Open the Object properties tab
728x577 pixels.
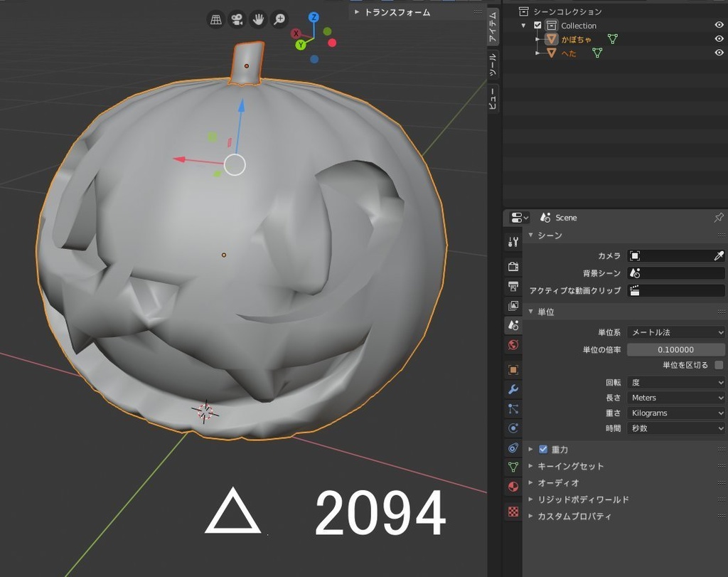click(513, 370)
